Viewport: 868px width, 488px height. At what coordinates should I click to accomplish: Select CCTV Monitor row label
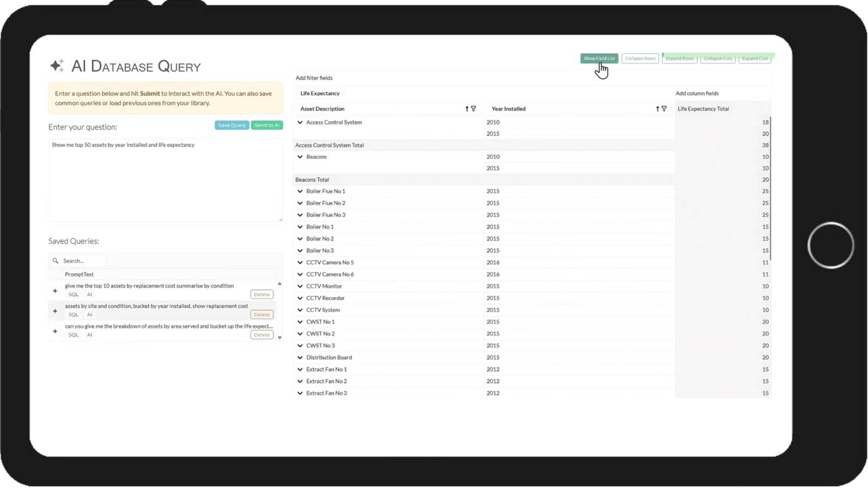click(x=324, y=286)
